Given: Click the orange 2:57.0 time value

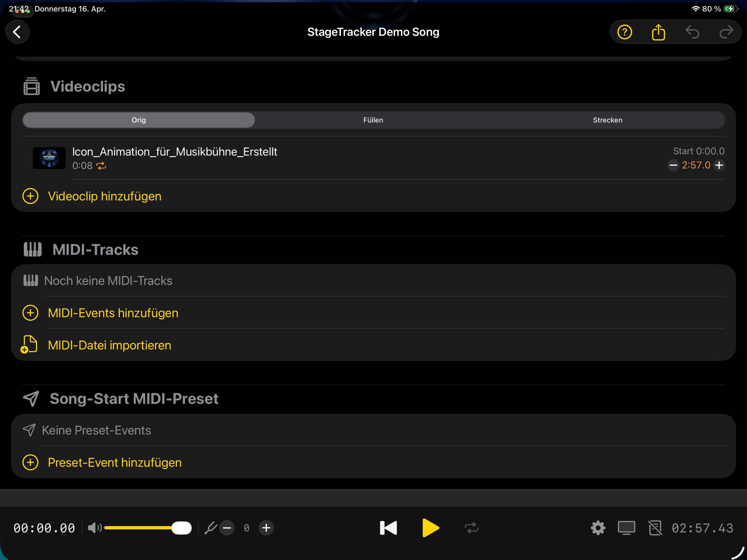Looking at the screenshot, I should point(696,165).
